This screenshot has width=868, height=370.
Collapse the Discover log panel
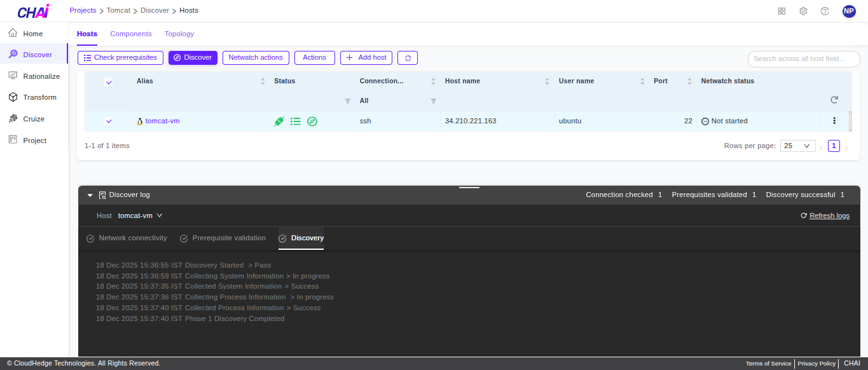(90, 195)
